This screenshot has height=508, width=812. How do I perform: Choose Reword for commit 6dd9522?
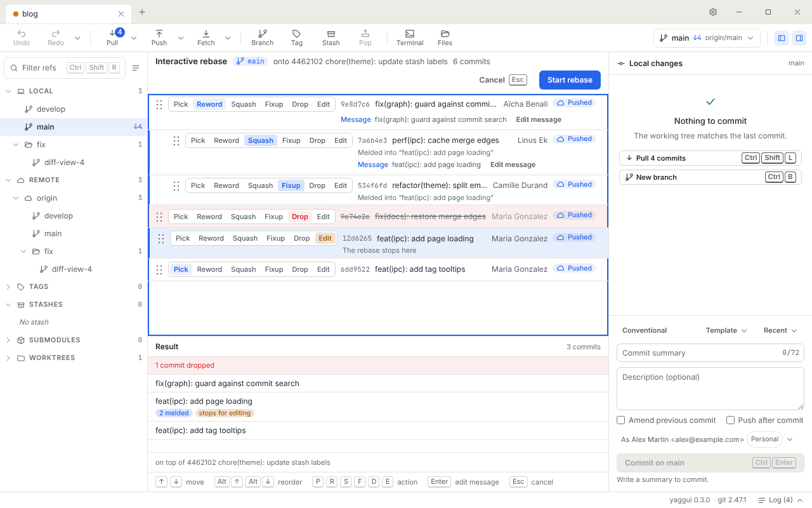point(209,269)
